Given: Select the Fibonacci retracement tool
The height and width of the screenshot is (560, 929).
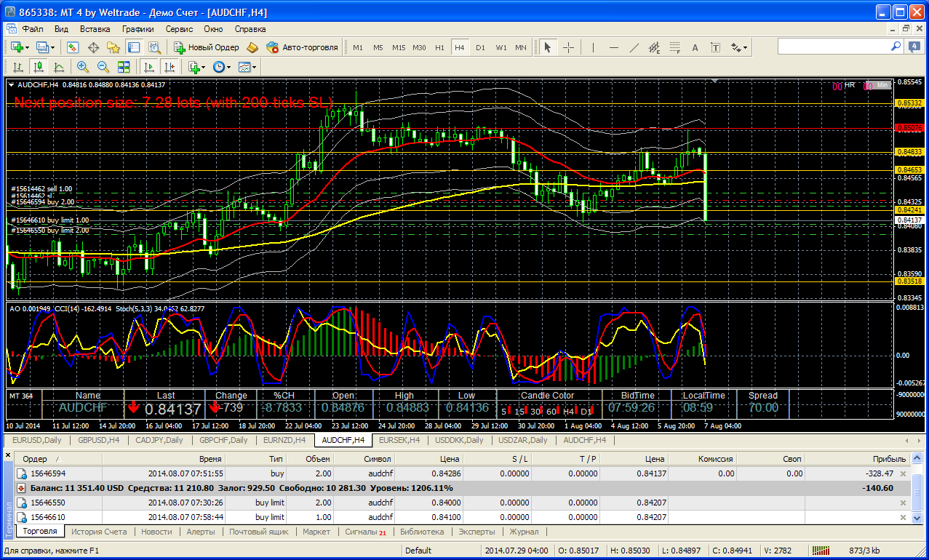Looking at the screenshot, I should (x=674, y=47).
